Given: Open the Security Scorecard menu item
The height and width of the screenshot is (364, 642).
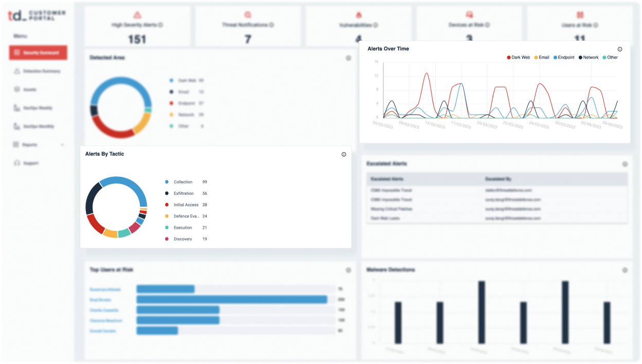Looking at the screenshot, I should [x=38, y=52].
